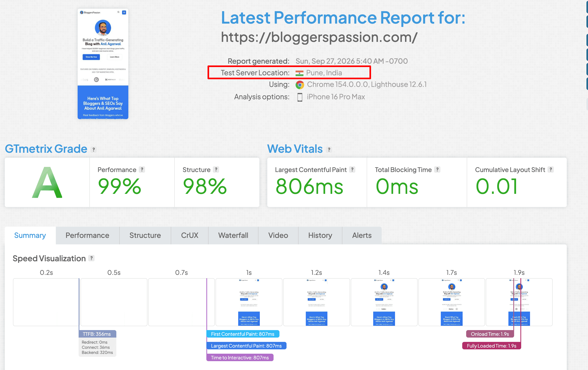The width and height of the screenshot is (588, 370).
Task: Click the Onload Time: 1.9s marker
Action: point(490,334)
